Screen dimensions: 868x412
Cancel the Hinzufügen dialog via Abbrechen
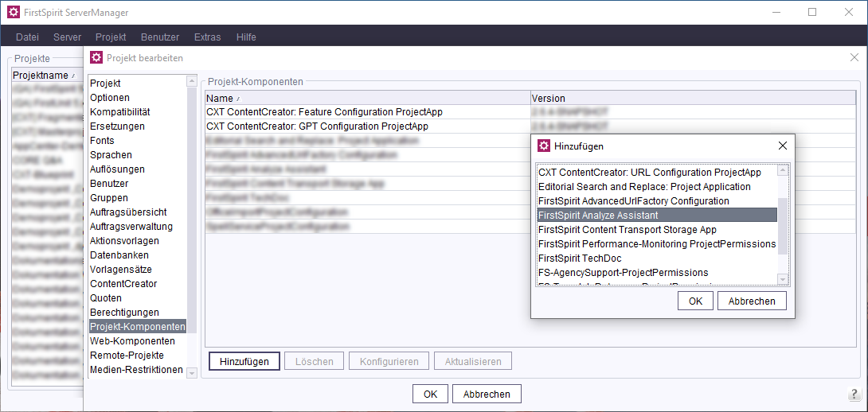pos(752,301)
